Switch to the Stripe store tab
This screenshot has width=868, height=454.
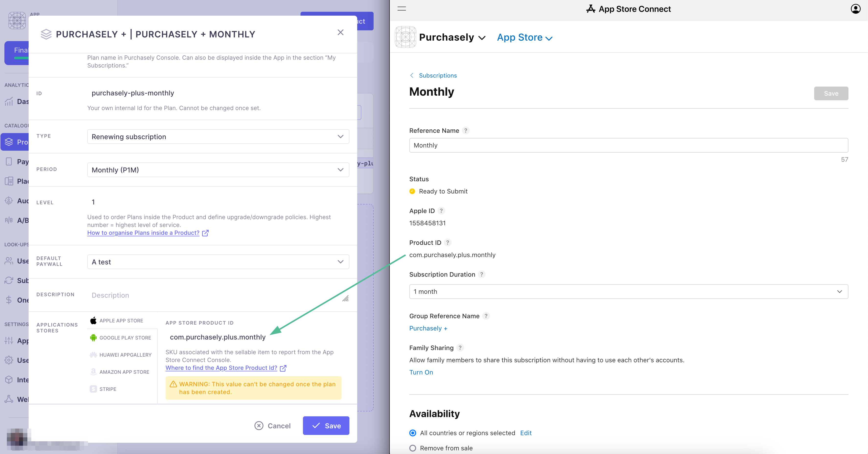pos(108,389)
